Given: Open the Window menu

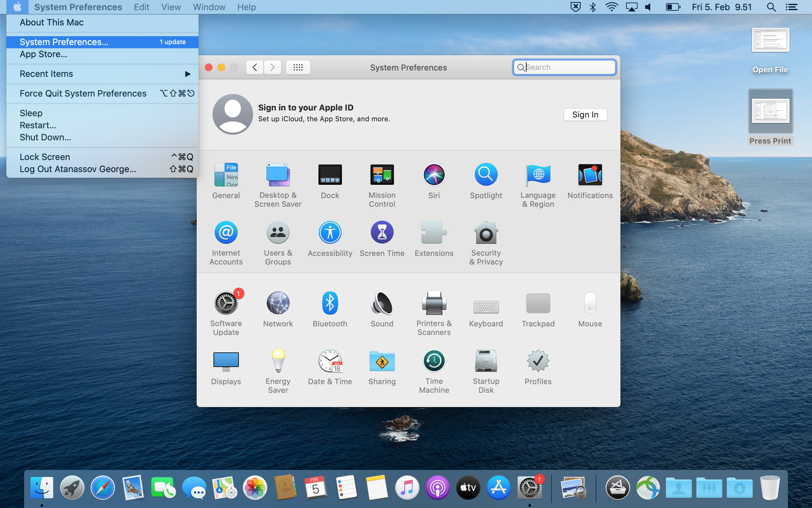Looking at the screenshot, I should (x=209, y=7).
